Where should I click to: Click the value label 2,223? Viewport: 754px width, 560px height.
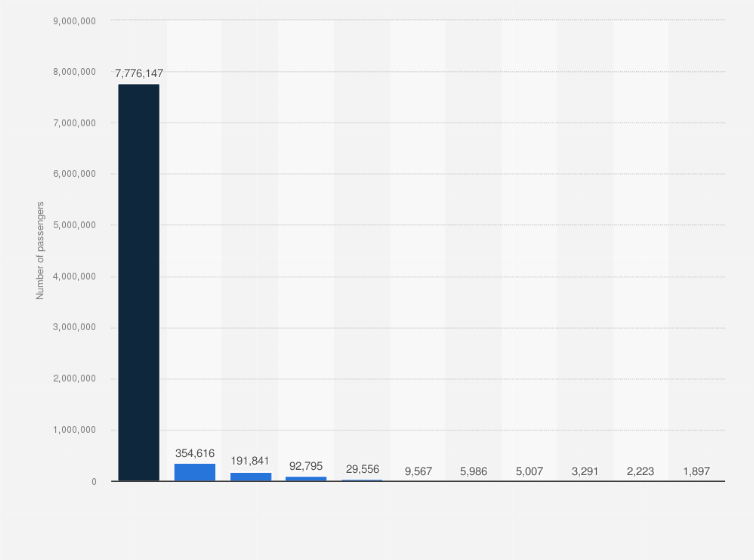(x=641, y=471)
